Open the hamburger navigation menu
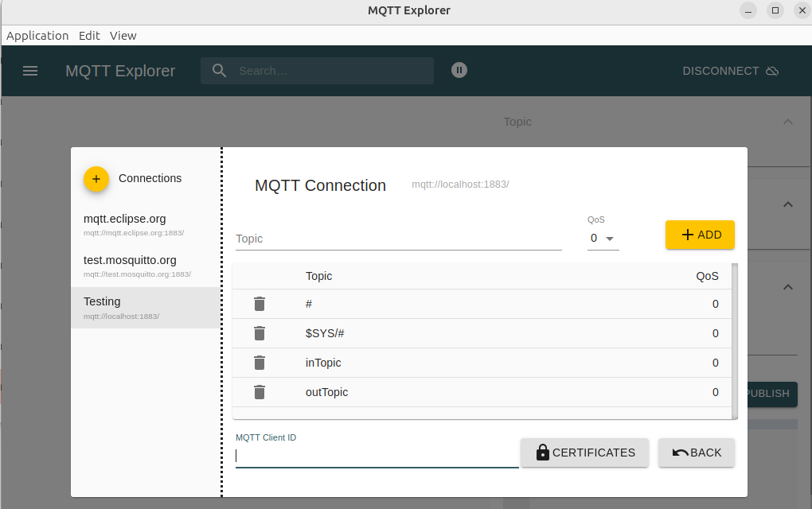The image size is (812, 509). [30, 71]
